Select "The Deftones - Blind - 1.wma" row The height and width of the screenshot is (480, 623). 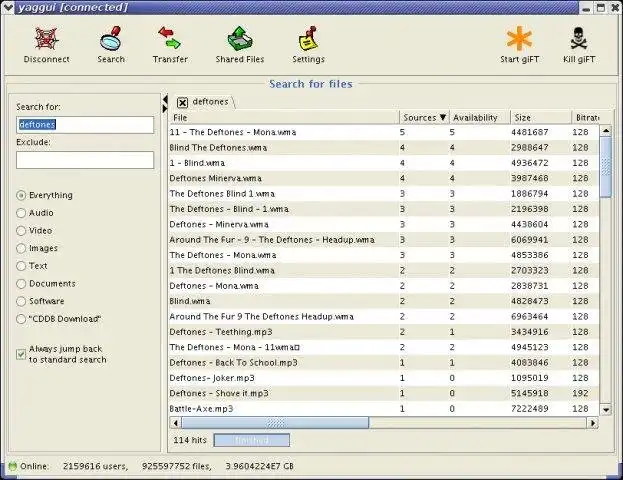coord(384,209)
